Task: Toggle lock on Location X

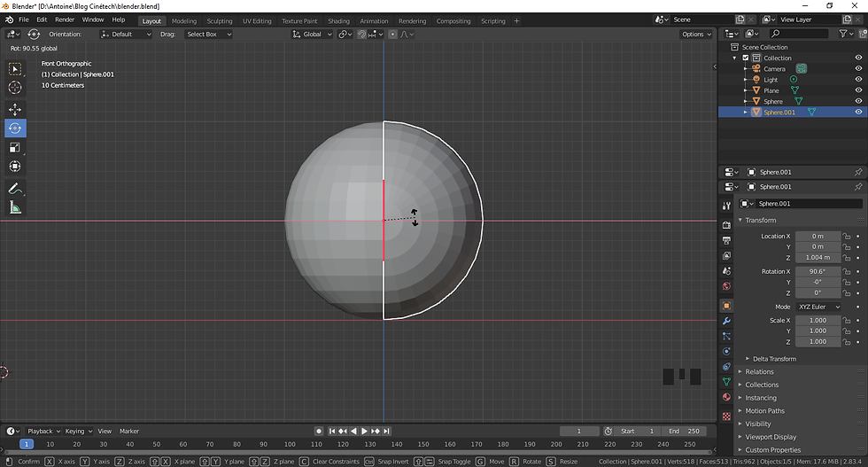Action: [x=847, y=236]
